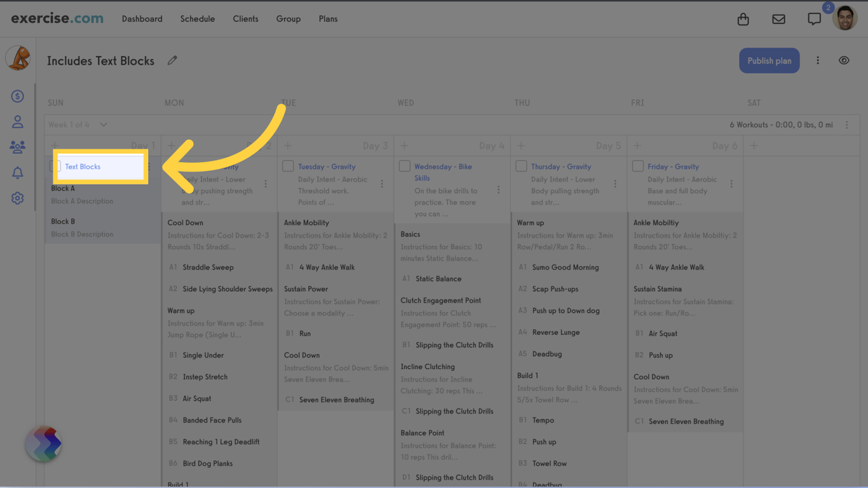The image size is (868, 488).
Task: Add a workout to Day 5
Action: tap(521, 146)
